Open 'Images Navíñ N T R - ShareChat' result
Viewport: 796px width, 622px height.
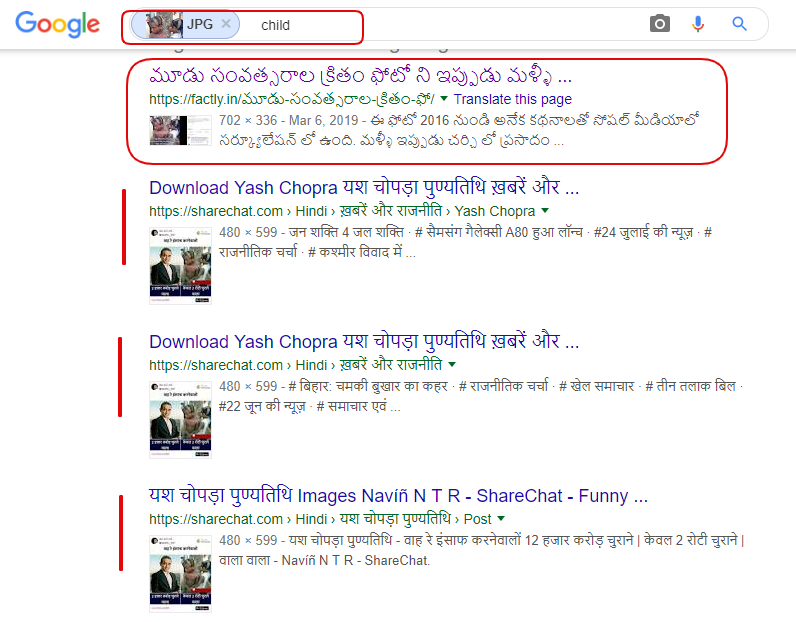399,495
